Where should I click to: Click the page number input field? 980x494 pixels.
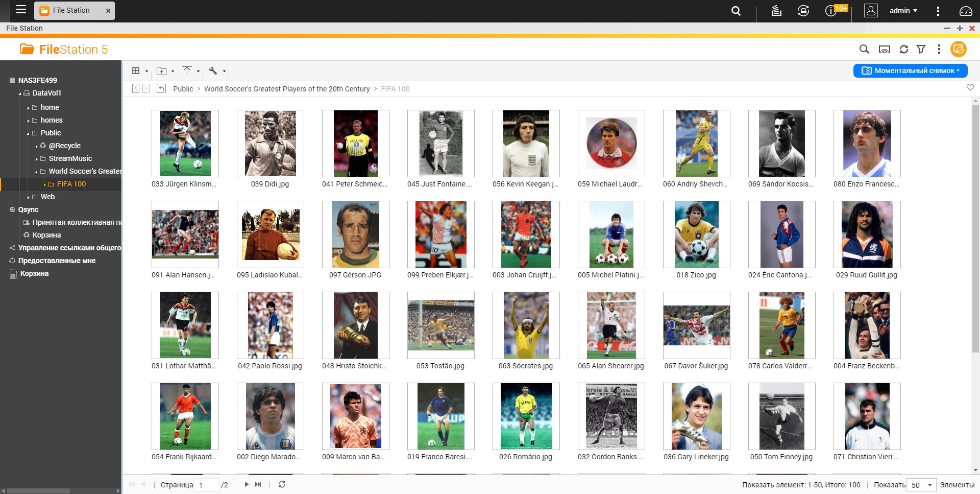208,485
